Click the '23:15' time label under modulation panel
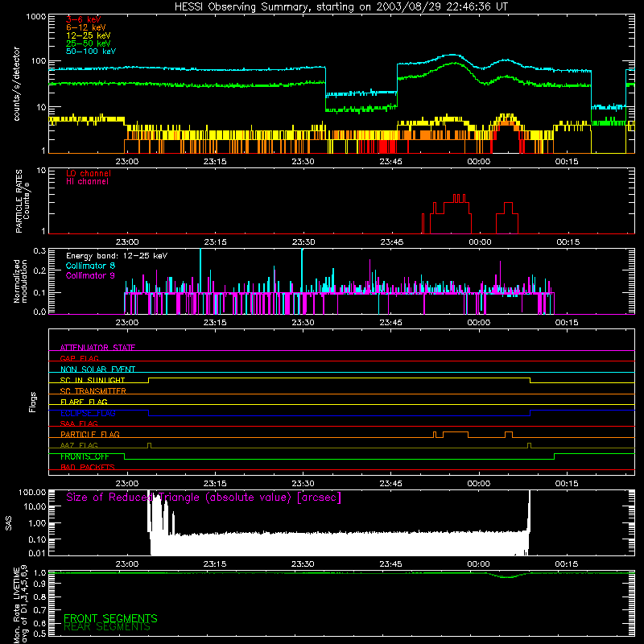 [215, 323]
